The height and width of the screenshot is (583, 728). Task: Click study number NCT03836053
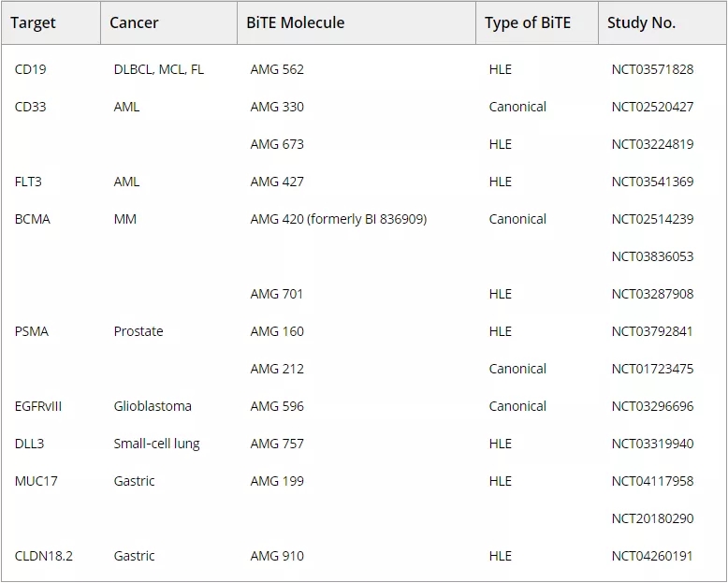pyautogui.click(x=652, y=256)
